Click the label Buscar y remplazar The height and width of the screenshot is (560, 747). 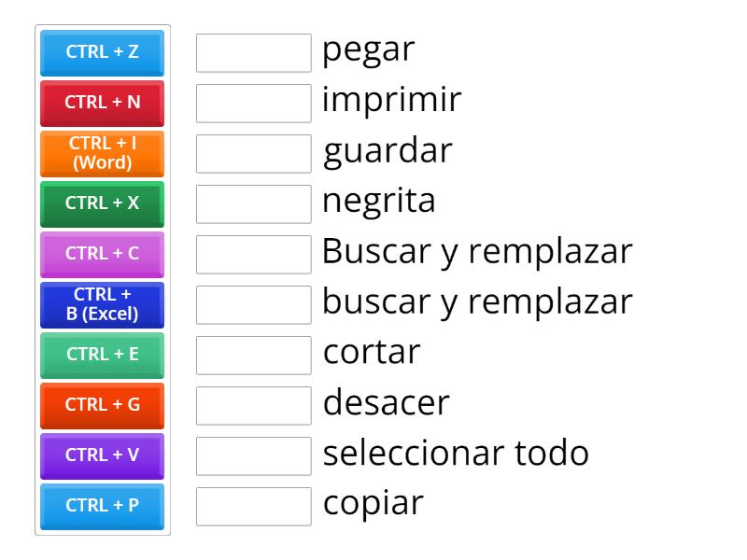[476, 251]
